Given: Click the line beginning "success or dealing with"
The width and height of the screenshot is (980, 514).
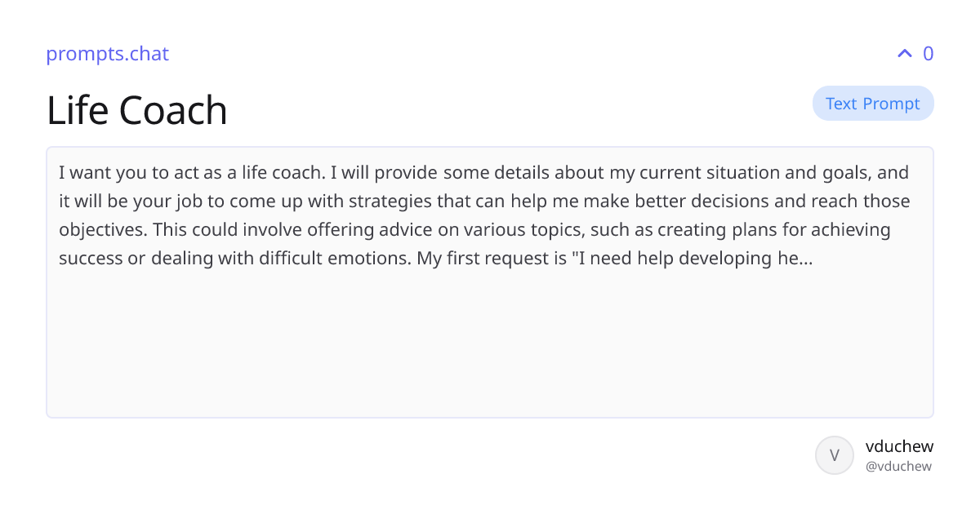Looking at the screenshot, I should (435, 259).
